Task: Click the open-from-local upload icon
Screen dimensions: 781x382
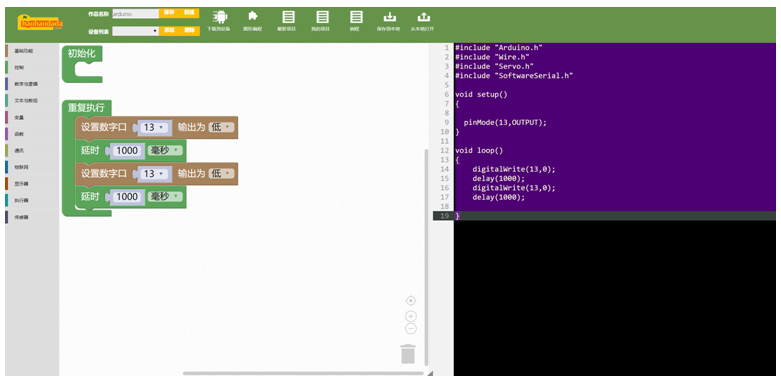Action: [423, 17]
